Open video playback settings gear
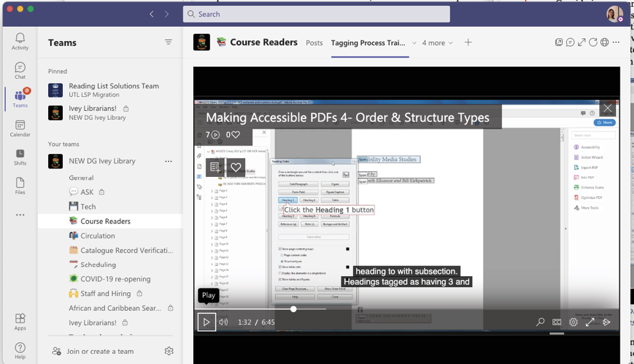This screenshot has width=634, height=364. click(x=573, y=322)
